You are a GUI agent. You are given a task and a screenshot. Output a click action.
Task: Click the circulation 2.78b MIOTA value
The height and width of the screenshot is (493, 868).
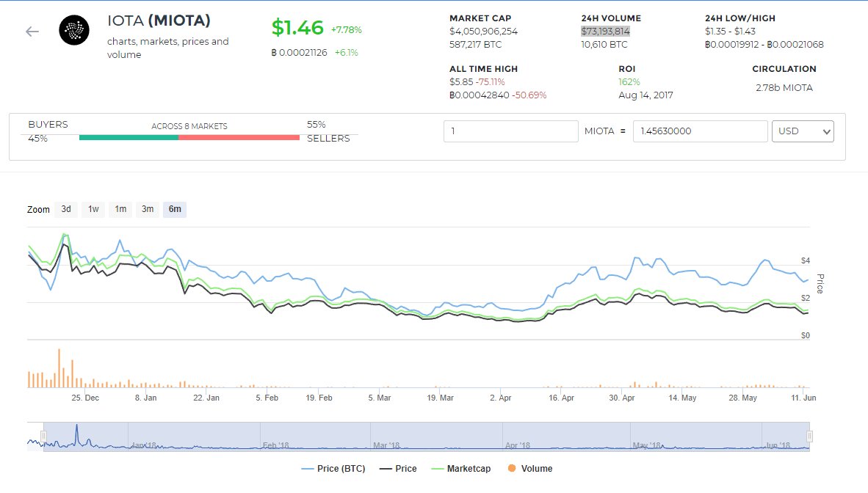[784, 87]
